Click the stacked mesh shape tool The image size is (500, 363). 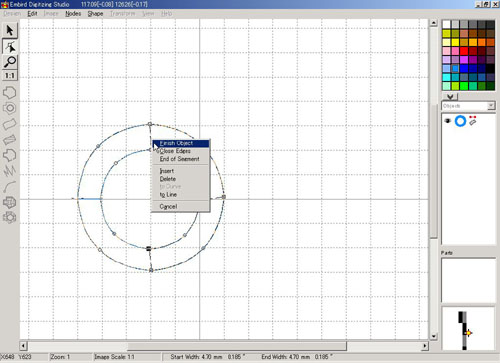pyautogui.click(x=10, y=202)
